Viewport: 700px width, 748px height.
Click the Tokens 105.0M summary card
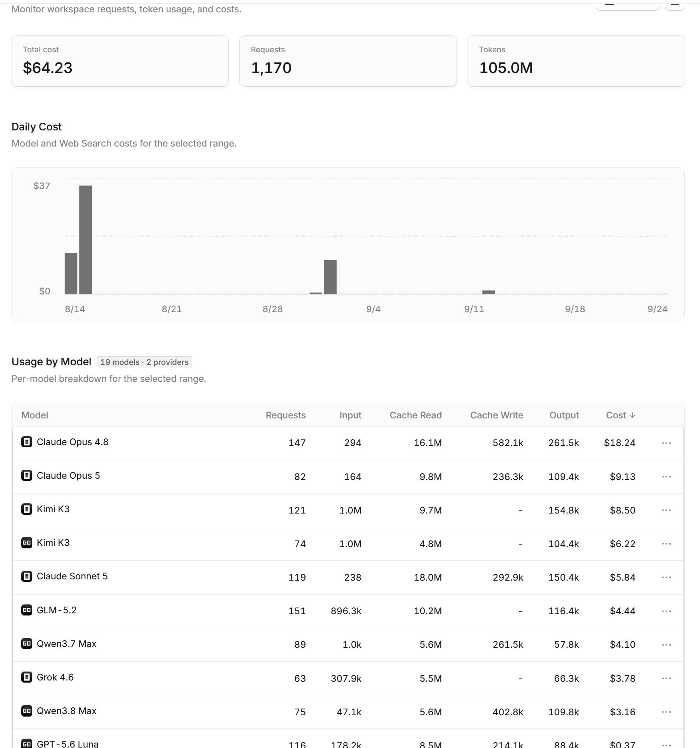coord(576,61)
